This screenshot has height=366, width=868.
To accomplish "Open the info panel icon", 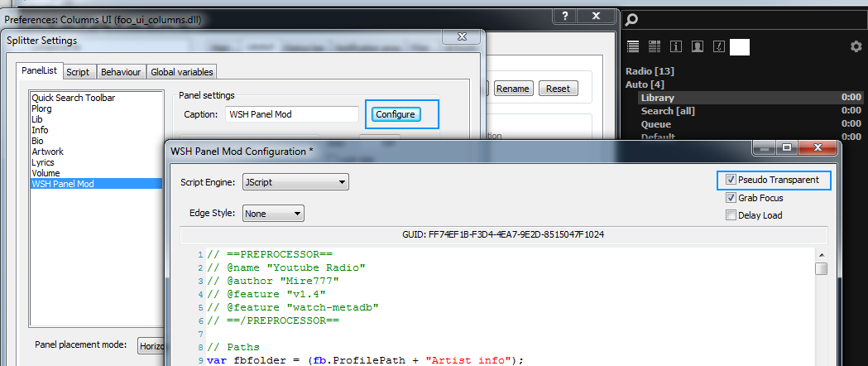I will pyautogui.click(x=676, y=47).
